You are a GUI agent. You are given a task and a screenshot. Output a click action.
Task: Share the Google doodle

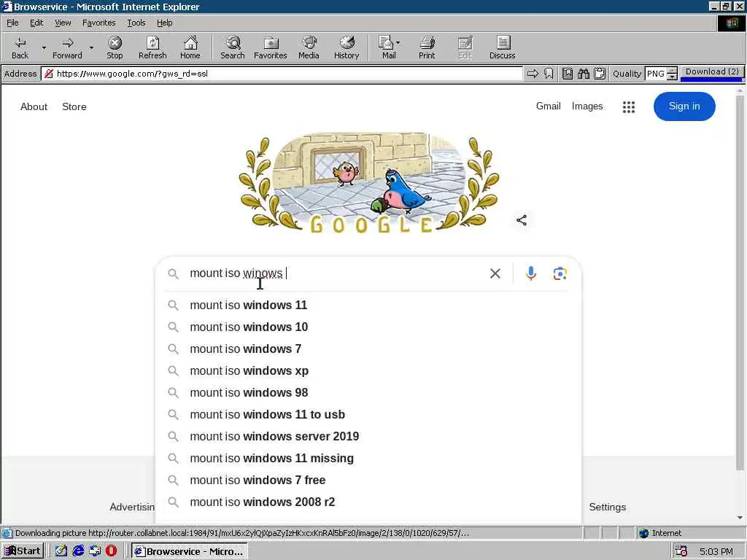522,220
